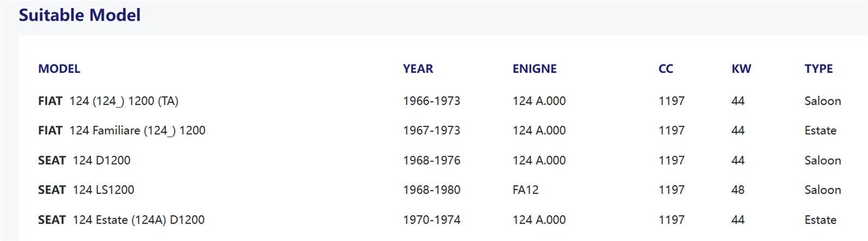Click Estate type in FIAT Familiare row
868x241 pixels.
coord(820,131)
